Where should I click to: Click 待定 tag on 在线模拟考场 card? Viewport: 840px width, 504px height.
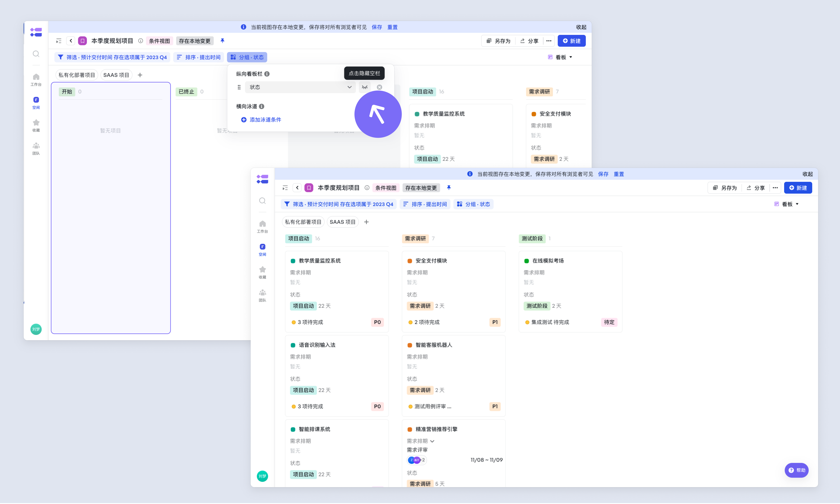click(609, 322)
